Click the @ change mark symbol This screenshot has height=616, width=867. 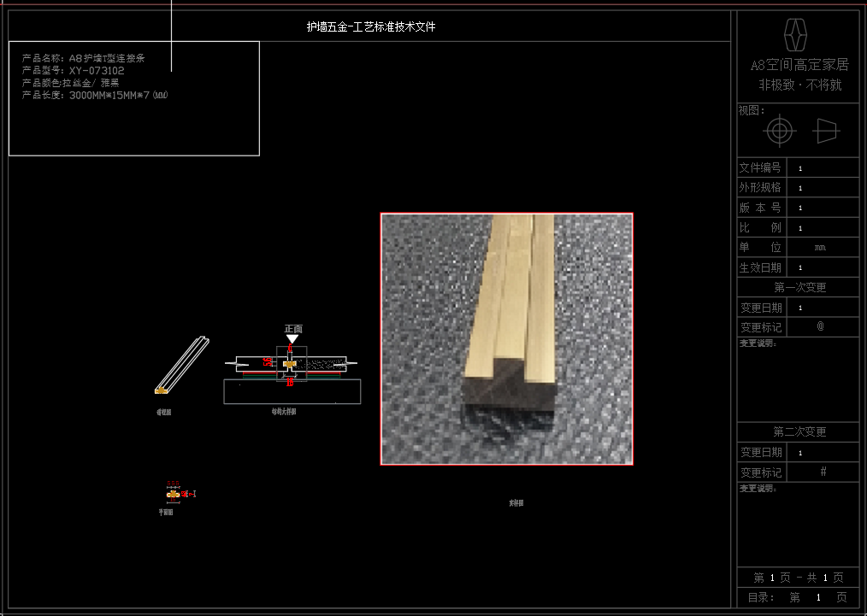(x=821, y=326)
